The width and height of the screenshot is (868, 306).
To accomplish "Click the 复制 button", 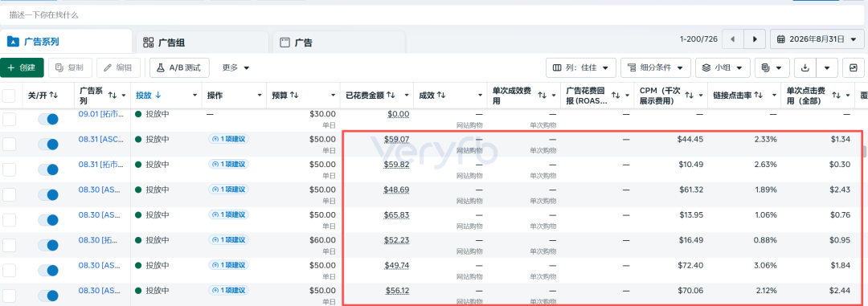I will pos(70,67).
